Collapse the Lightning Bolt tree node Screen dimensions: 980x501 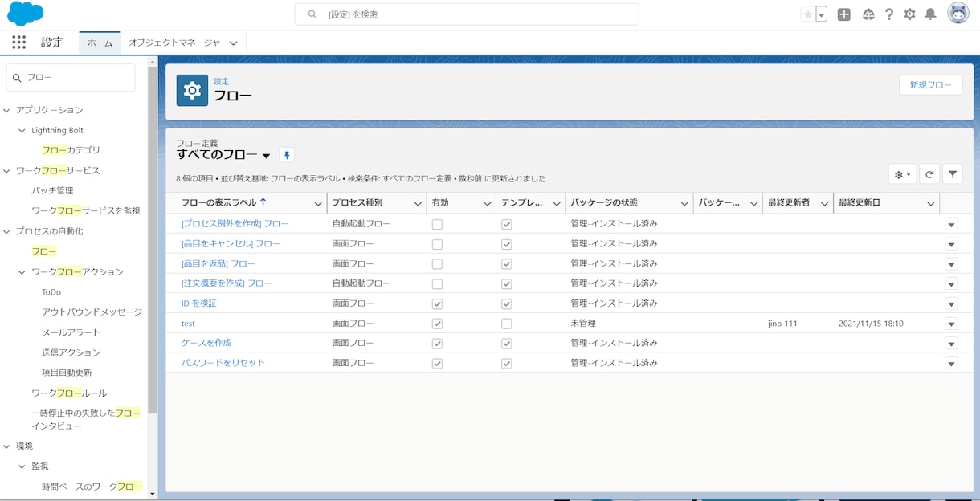[x=22, y=130]
